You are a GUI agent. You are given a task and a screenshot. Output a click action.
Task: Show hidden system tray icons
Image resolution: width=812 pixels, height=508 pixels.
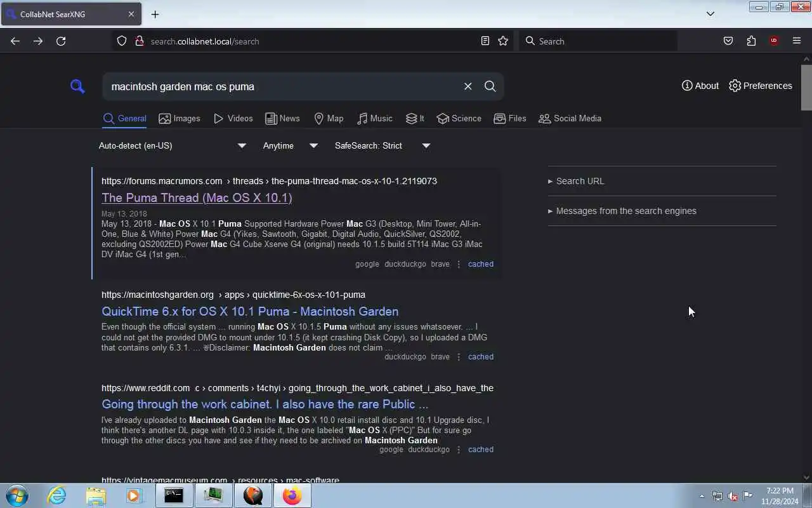point(702,496)
